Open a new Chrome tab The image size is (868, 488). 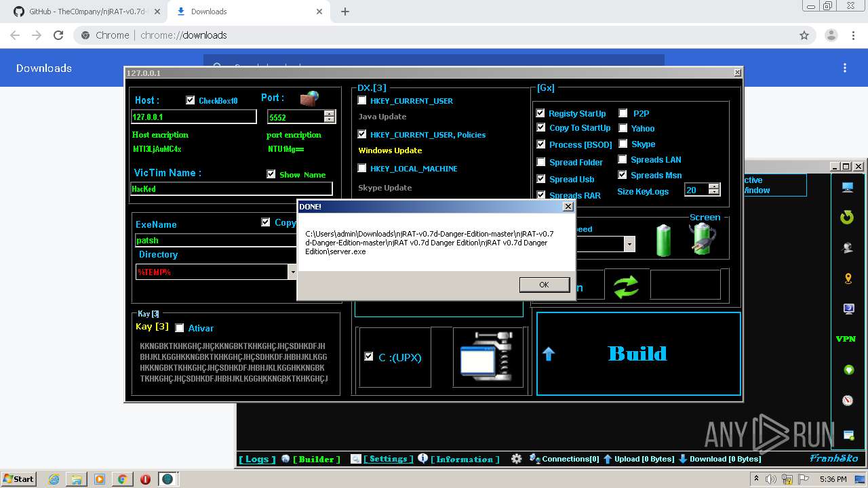pyautogui.click(x=345, y=12)
